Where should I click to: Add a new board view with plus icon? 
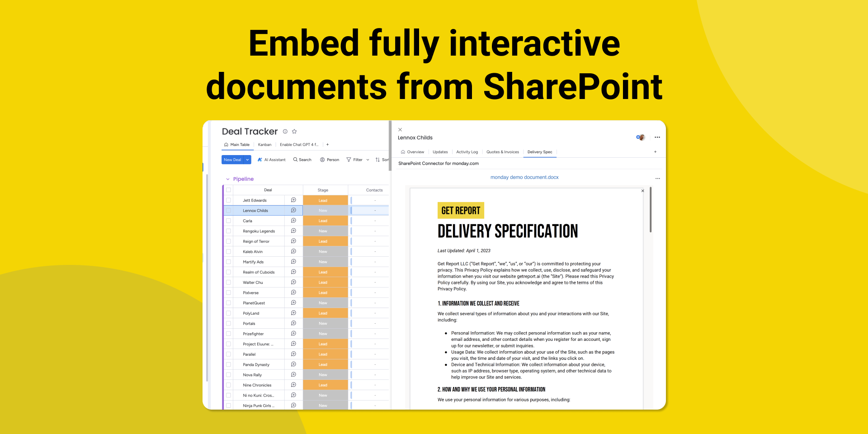click(x=328, y=145)
